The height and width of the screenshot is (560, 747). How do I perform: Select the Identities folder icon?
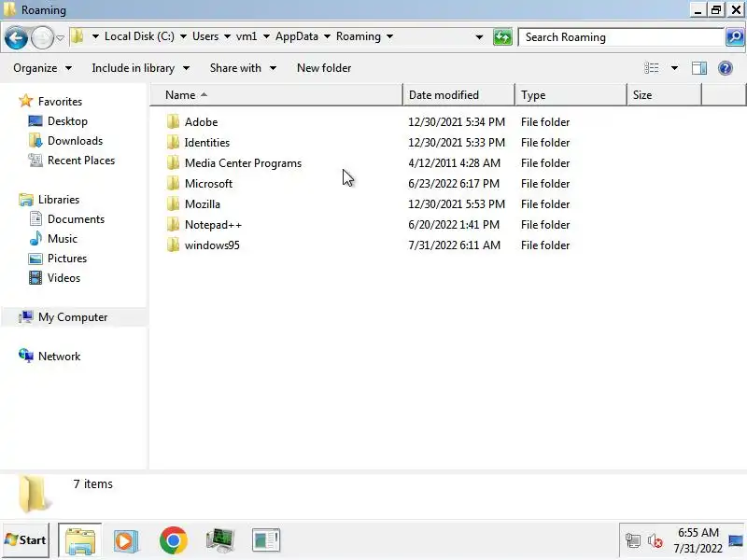[x=174, y=143]
